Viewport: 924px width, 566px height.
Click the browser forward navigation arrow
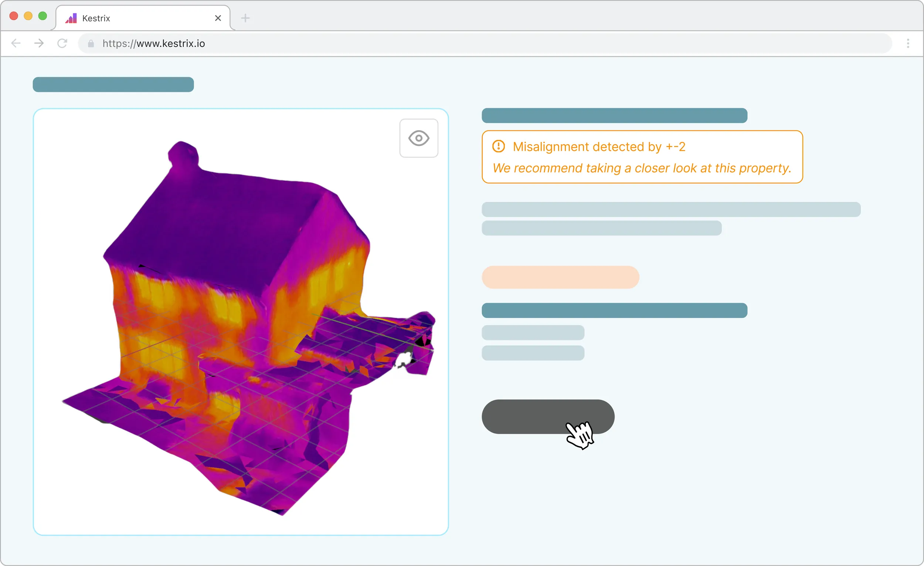39,43
